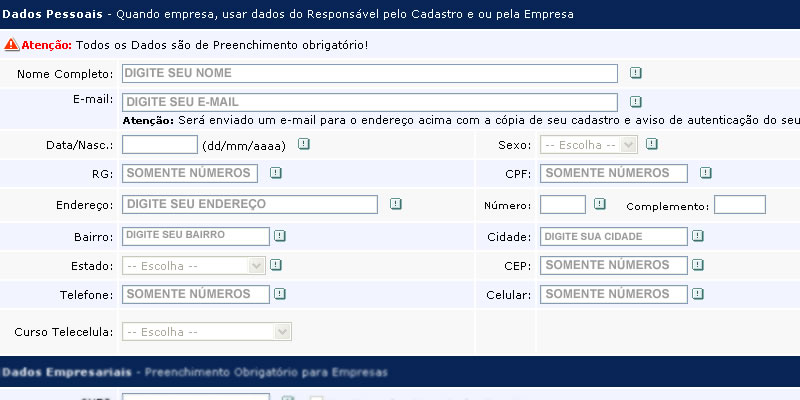The image size is (800, 400).
Task: Open the Sexo dropdown
Action: click(589, 145)
